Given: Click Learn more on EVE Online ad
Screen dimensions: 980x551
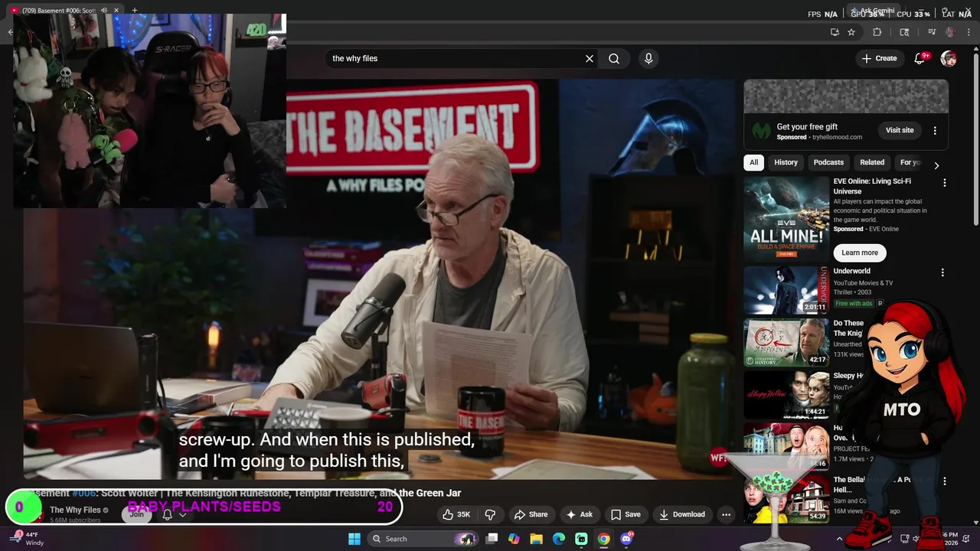Looking at the screenshot, I should pyautogui.click(x=860, y=253).
